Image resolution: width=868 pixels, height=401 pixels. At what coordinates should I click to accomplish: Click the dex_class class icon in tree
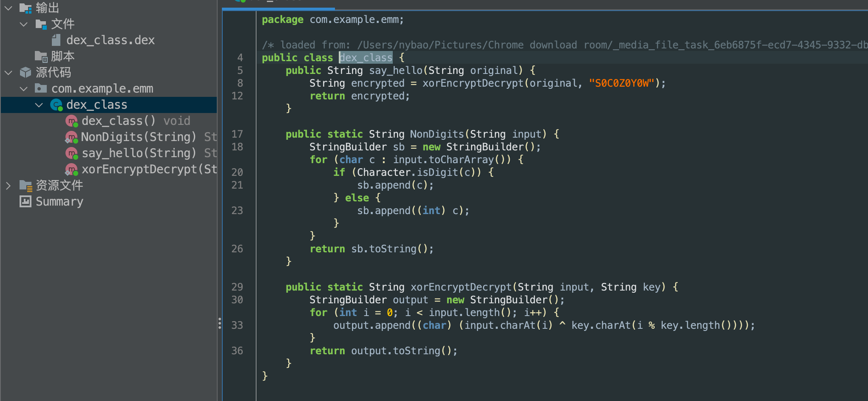(56, 105)
